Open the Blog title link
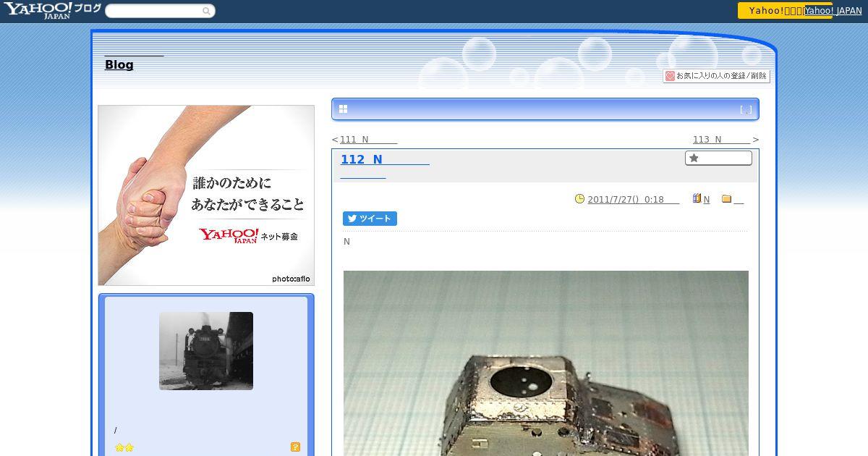The image size is (868, 456). coord(119,64)
